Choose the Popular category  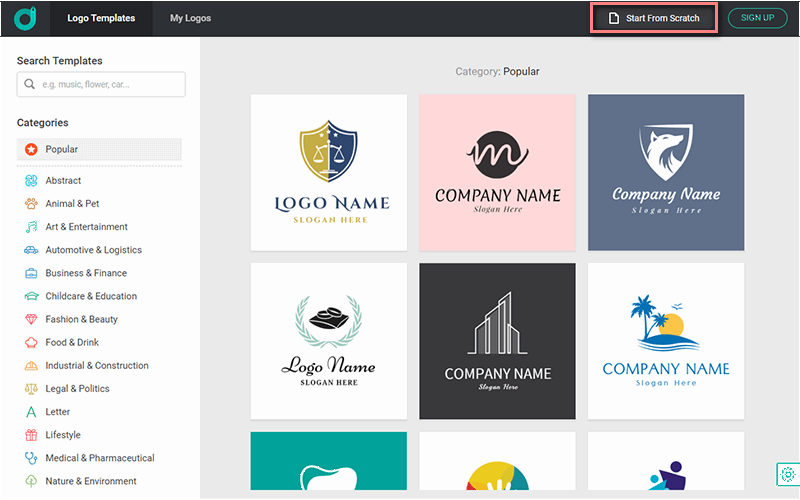pyautogui.click(x=99, y=150)
